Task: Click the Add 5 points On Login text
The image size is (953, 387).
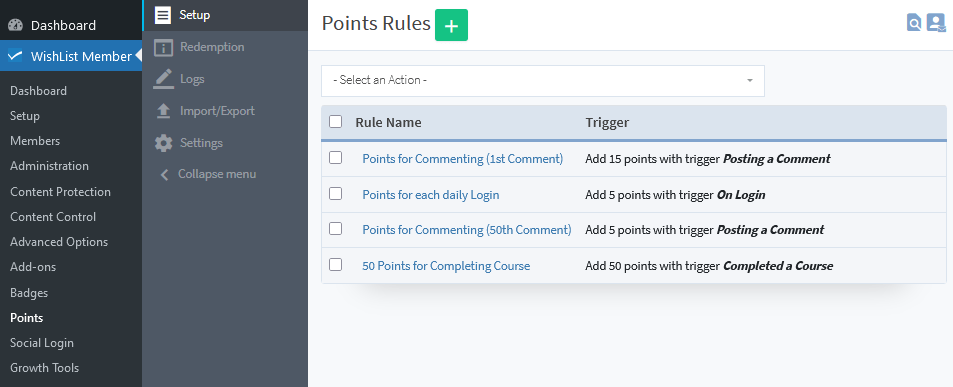Action: click(x=675, y=195)
